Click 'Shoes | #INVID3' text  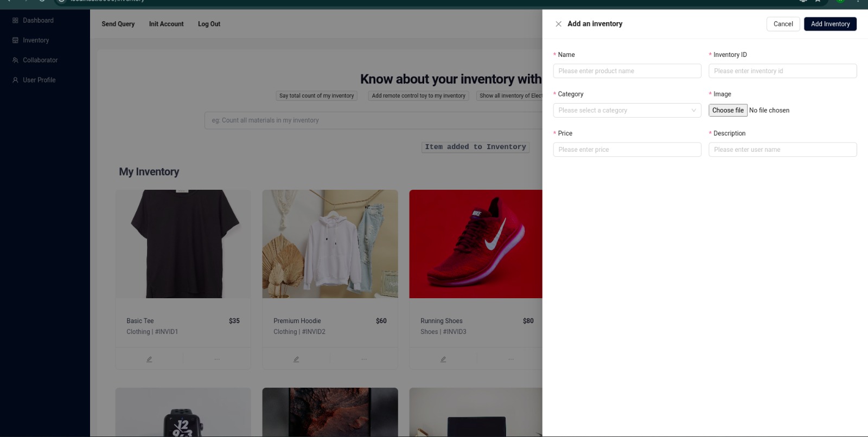click(443, 332)
